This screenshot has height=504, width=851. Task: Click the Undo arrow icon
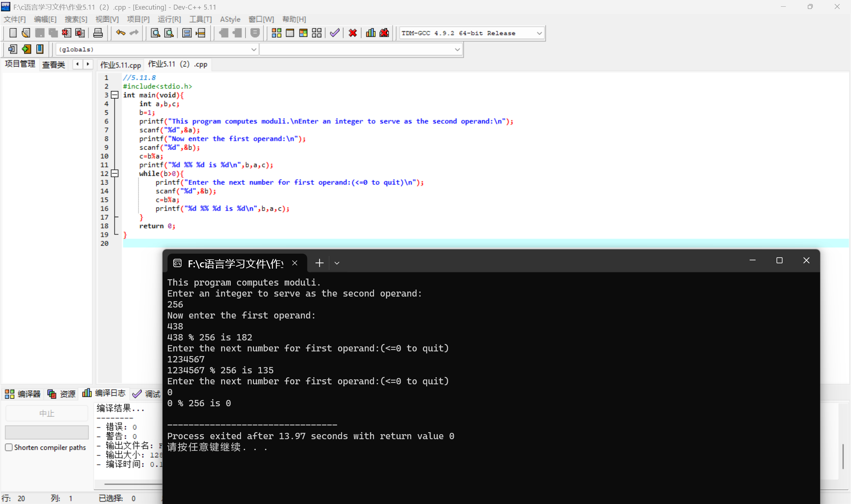pos(121,33)
